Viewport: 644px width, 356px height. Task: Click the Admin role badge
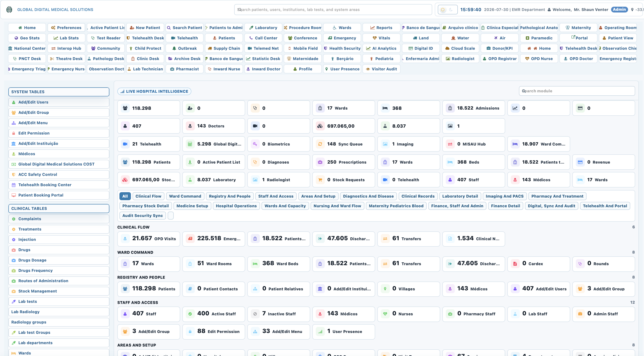pos(619,9)
